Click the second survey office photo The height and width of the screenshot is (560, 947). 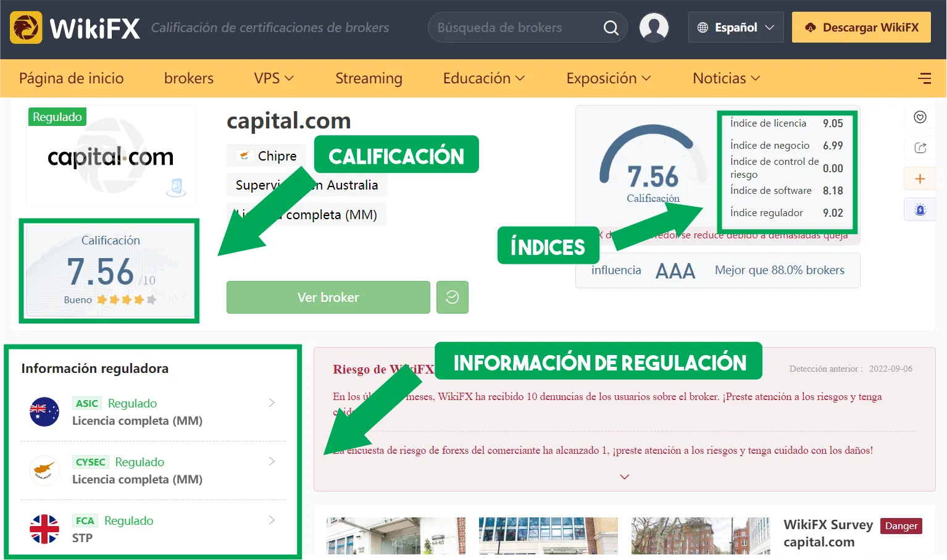coord(548,535)
